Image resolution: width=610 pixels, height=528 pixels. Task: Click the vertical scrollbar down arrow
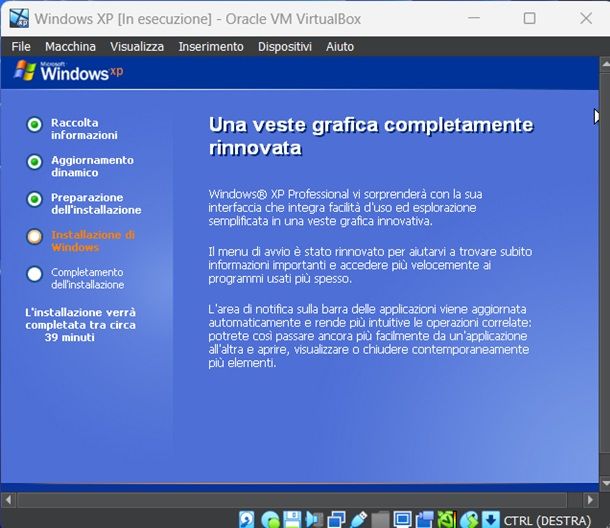605,483
